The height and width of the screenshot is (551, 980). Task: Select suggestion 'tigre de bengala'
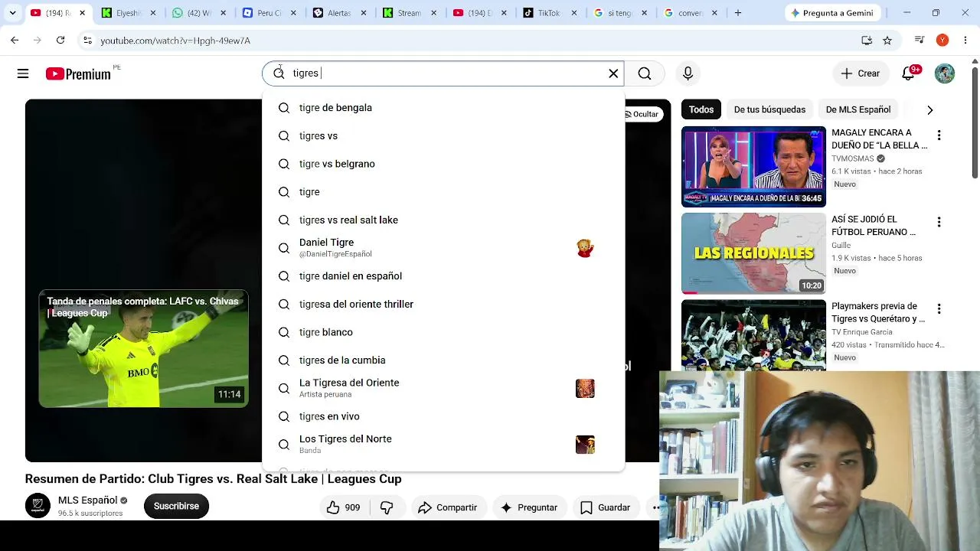[443, 108]
